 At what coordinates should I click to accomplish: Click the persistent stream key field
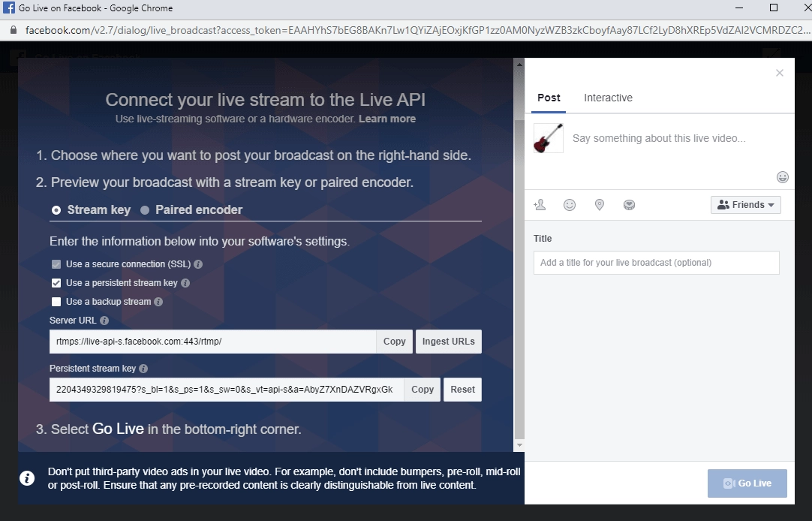coord(227,390)
